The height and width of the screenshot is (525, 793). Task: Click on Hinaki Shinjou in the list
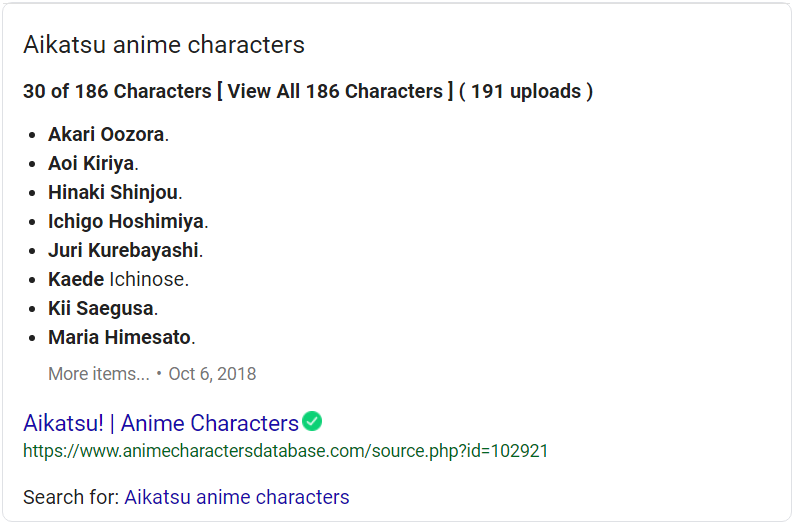pos(113,192)
